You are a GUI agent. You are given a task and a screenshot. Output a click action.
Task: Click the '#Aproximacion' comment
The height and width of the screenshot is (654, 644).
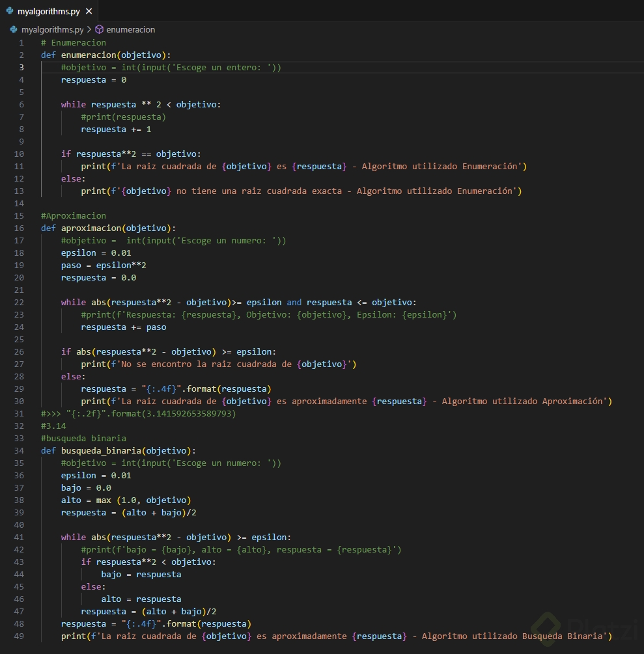(x=74, y=216)
